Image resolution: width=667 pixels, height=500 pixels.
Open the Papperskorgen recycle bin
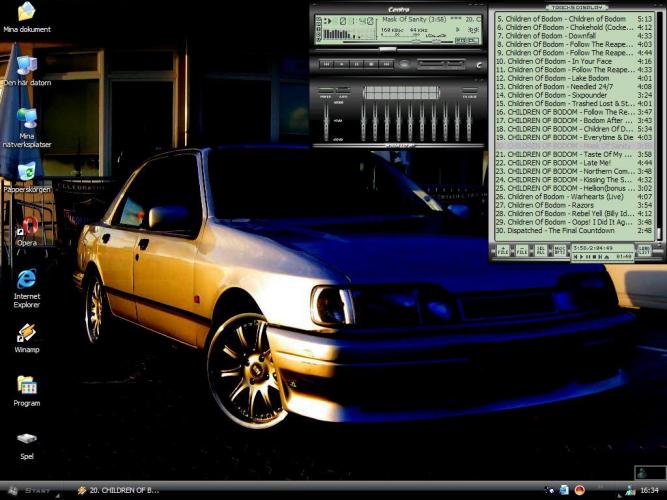coord(27,172)
